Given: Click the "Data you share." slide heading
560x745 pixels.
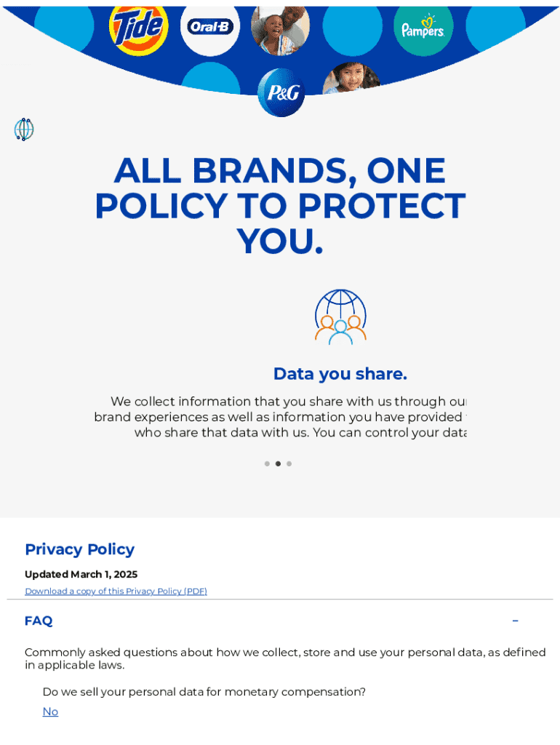Looking at the screenshot, I should 340,374.
